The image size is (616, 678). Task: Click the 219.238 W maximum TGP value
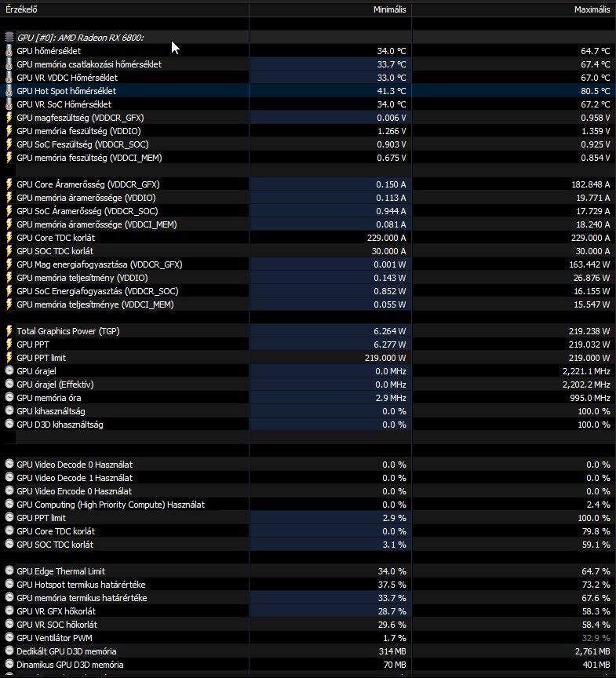589,332
